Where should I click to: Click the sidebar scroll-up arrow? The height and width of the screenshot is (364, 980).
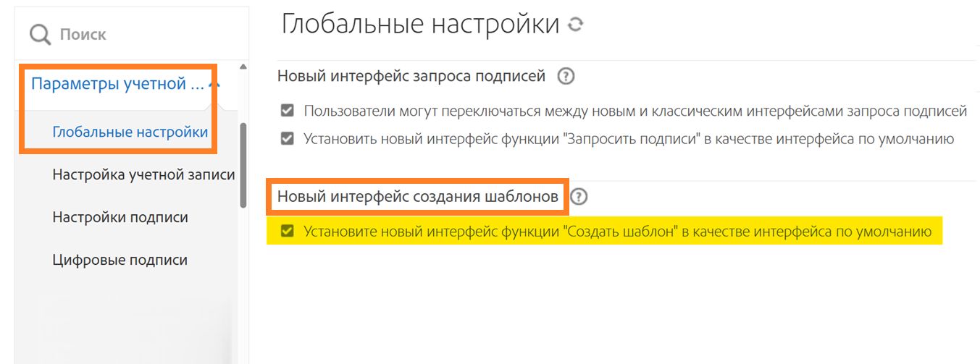tap(243, 67)
